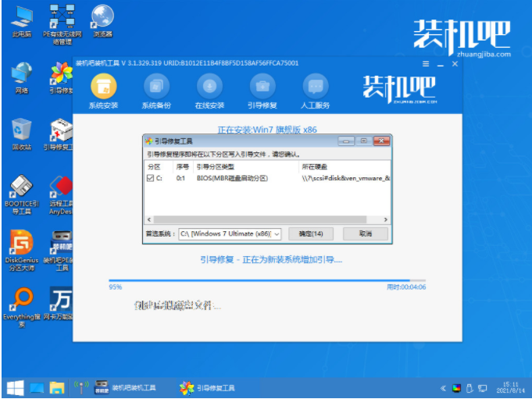This screenshot has width=532, height=399.
Task: Select the 系统备份 icon
Action: pyautogui.click(x=156, y=87)
